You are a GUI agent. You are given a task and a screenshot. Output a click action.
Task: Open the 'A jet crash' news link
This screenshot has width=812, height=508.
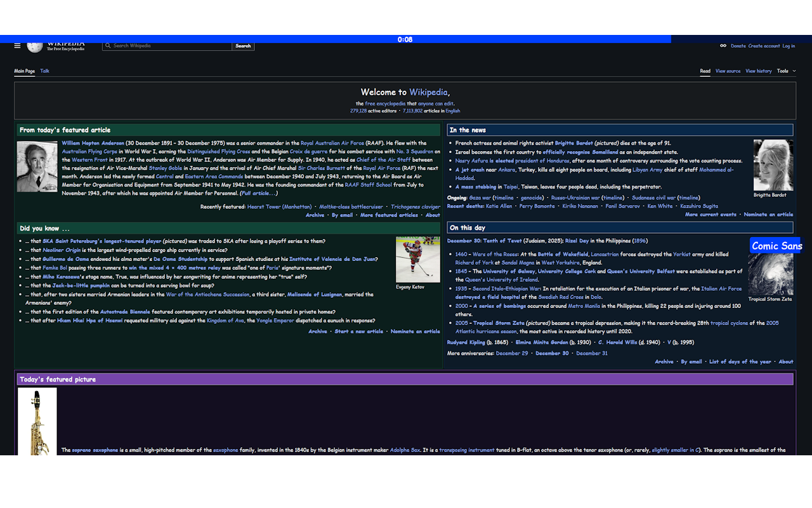pyautogui.click(x=469, y=170)
